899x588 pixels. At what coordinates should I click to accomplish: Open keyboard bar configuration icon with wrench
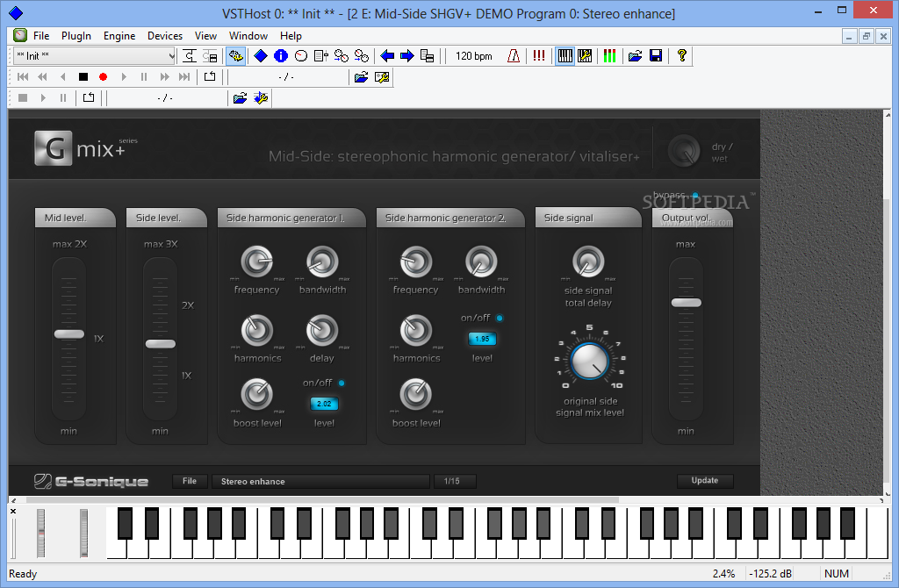pos(585,55)
